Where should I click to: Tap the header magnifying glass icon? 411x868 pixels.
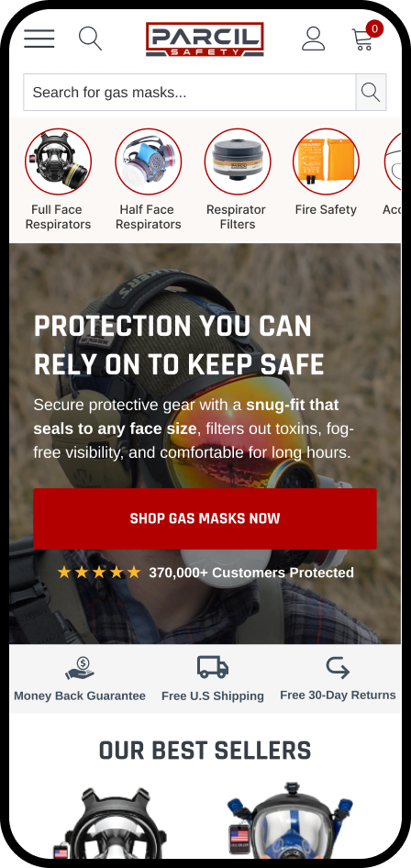pyautogui.click(x=90, y=39)
